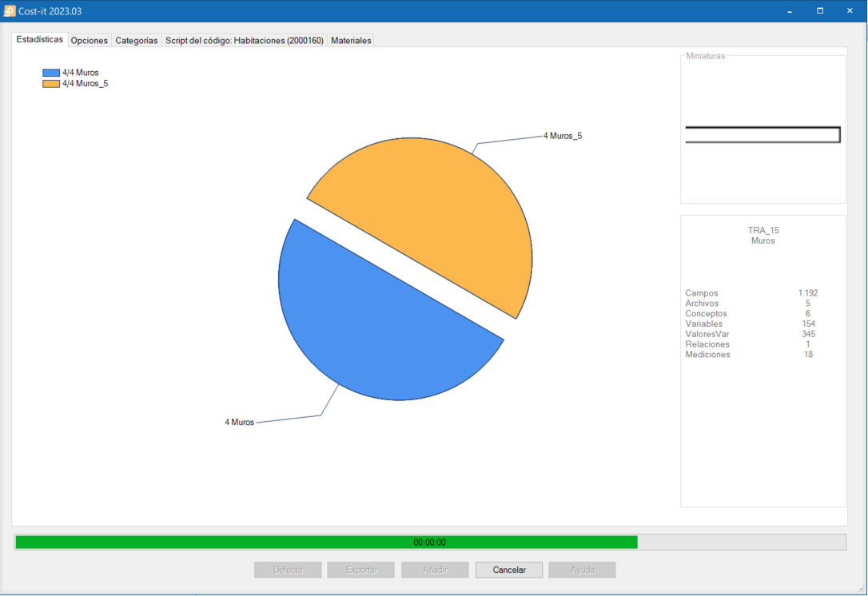
Task: Click the Ayuda button
Action: pos(583,570)
